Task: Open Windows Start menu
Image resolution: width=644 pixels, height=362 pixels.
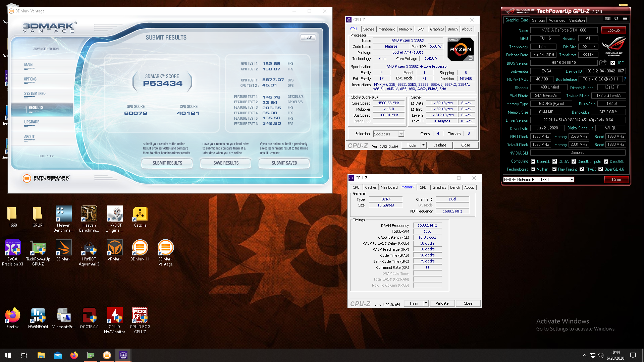Action: coord(8,355)
